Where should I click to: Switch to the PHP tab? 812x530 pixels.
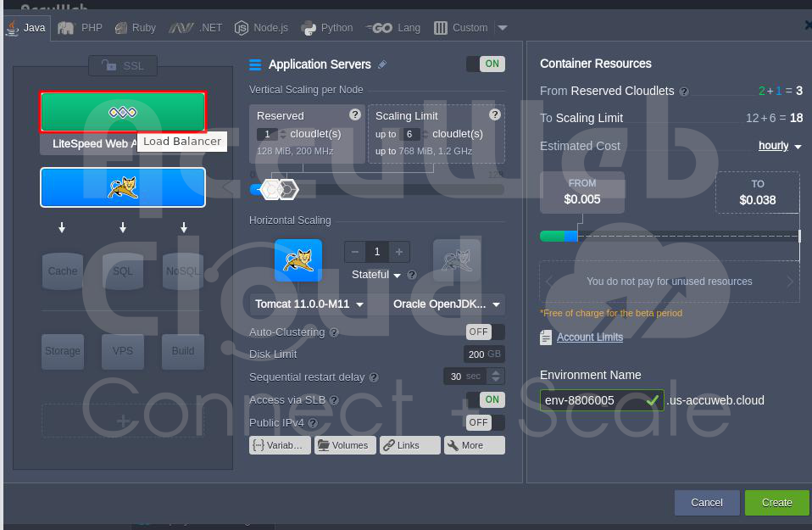[x=81, y=28]
